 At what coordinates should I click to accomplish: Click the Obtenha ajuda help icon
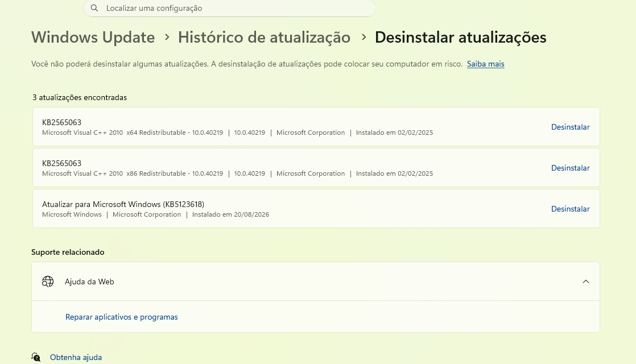(x=36, y=357)
